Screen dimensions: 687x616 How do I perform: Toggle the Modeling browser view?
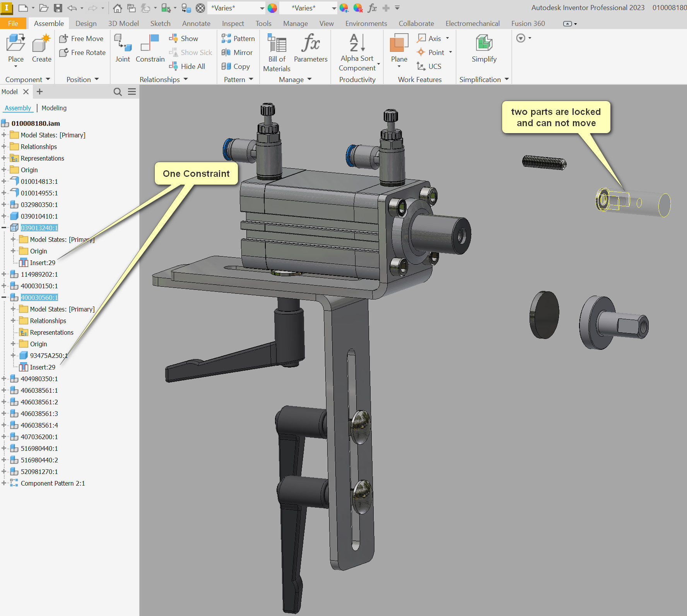tap(54, 108)
